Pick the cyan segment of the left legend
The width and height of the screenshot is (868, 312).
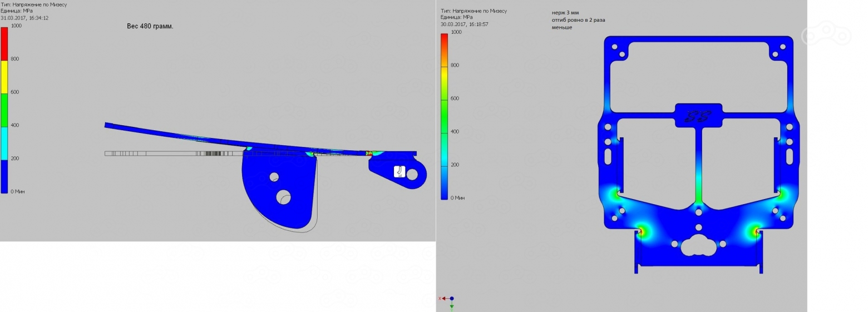[4, 143]
